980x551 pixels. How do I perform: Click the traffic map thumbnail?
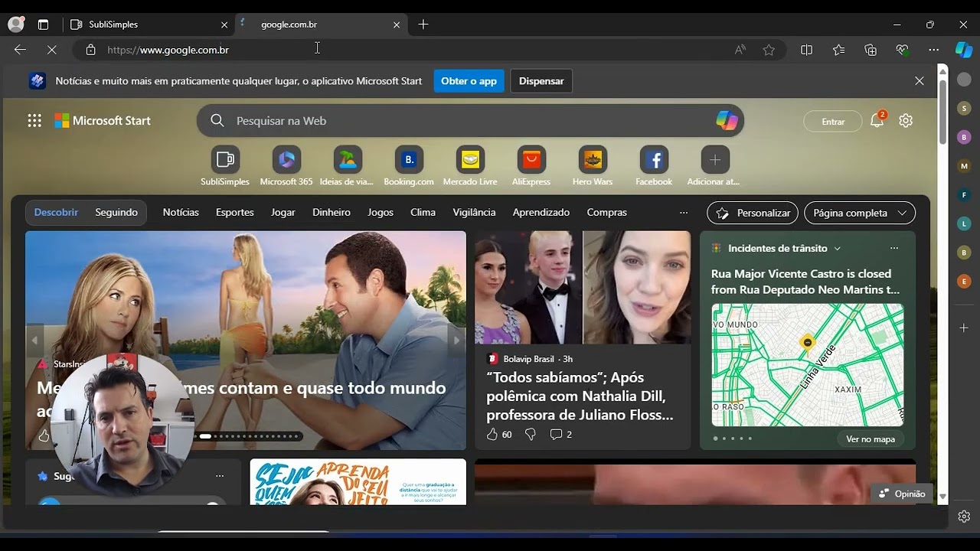808,365
